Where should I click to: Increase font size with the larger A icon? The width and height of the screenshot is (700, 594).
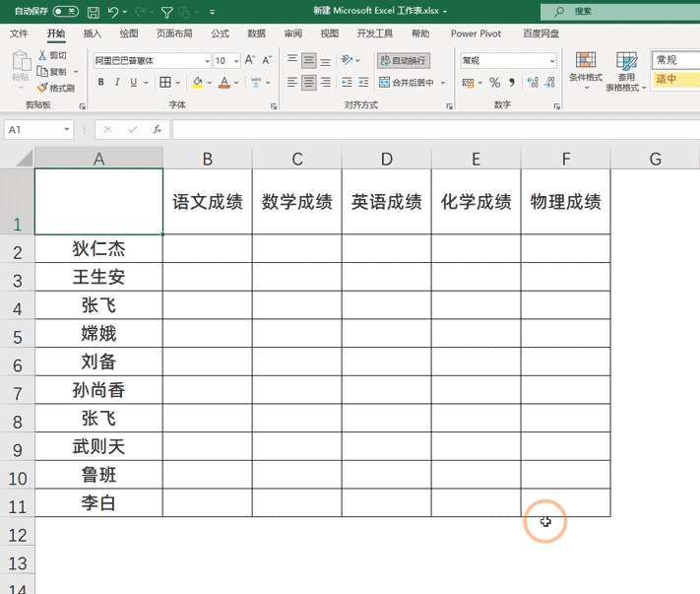(250, 60)
